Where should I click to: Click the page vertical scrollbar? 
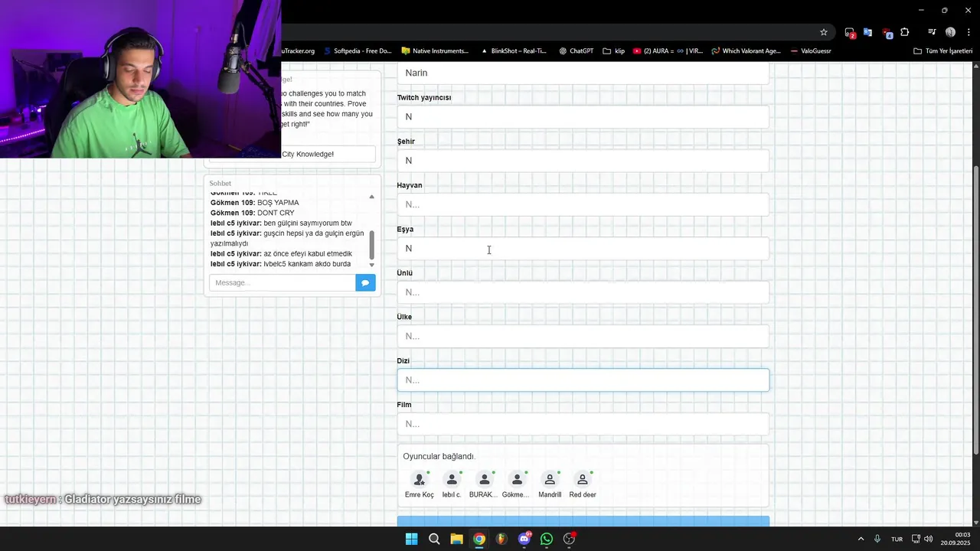[x=975, y=310]
